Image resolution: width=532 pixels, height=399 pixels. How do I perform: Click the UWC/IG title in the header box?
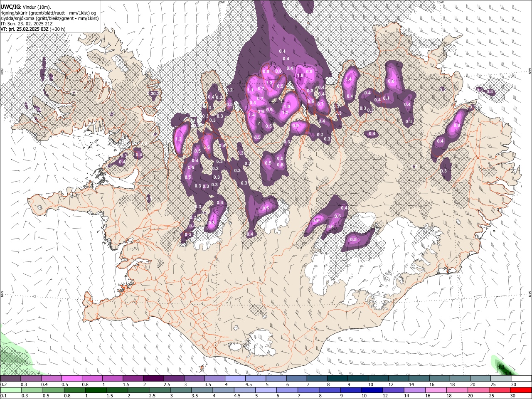pyautogui.click(x=10, y=7)
